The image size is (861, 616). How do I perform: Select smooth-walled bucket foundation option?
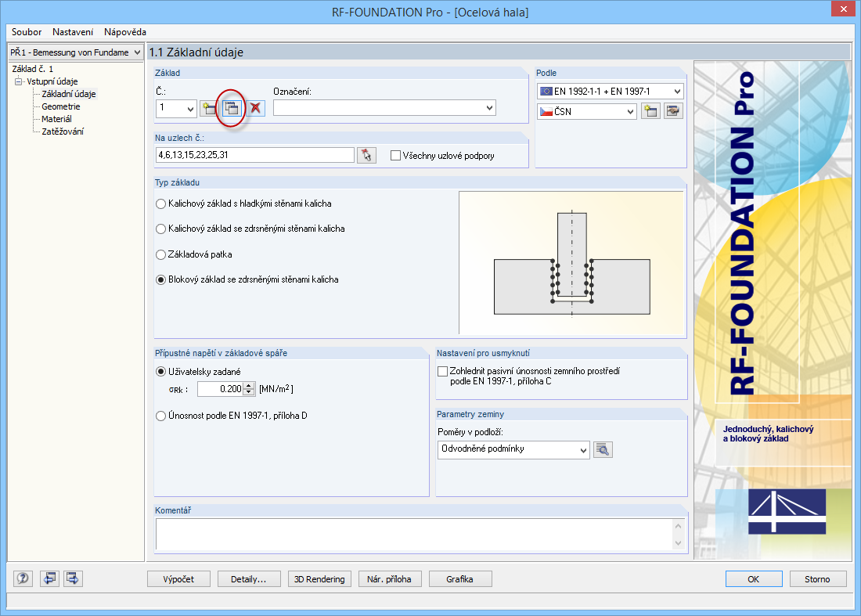point(161,204)
